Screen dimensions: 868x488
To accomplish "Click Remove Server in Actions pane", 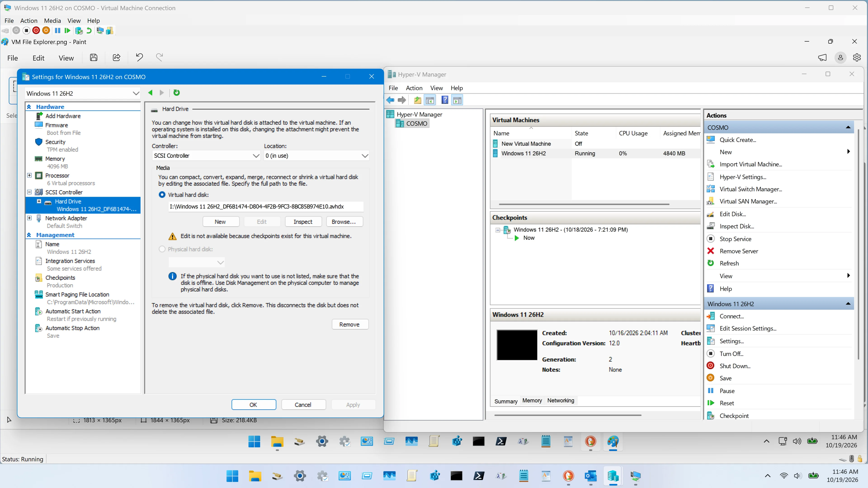I will point(739,251).
